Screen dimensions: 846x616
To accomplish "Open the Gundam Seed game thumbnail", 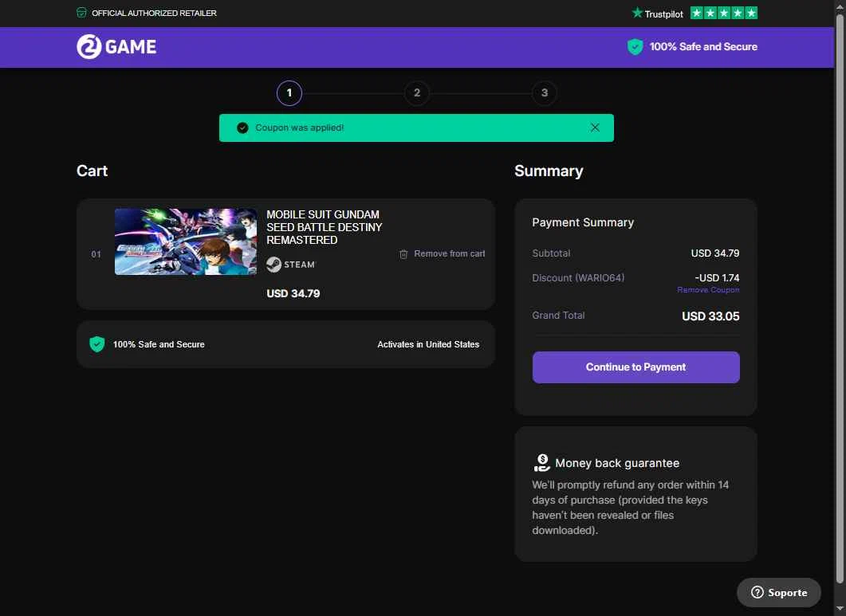I will click(x=186, y=241).
